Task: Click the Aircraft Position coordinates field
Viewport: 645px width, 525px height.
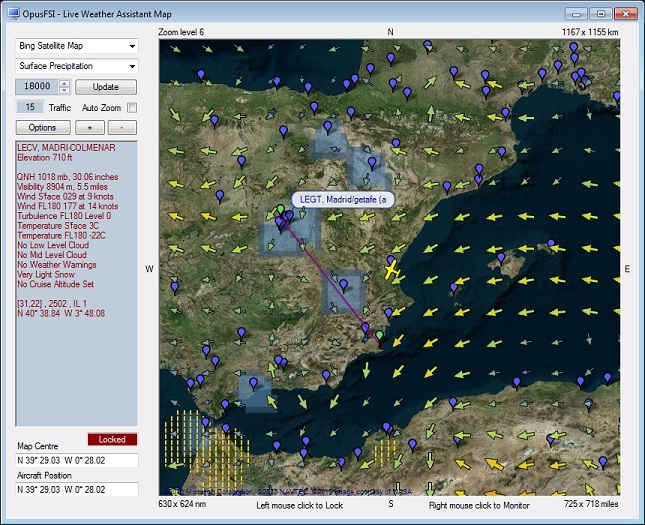Action: click(77, 490)
